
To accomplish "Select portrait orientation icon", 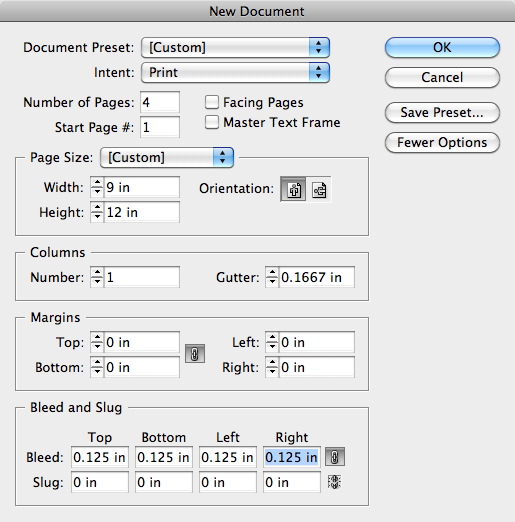I will pos(293,189).
